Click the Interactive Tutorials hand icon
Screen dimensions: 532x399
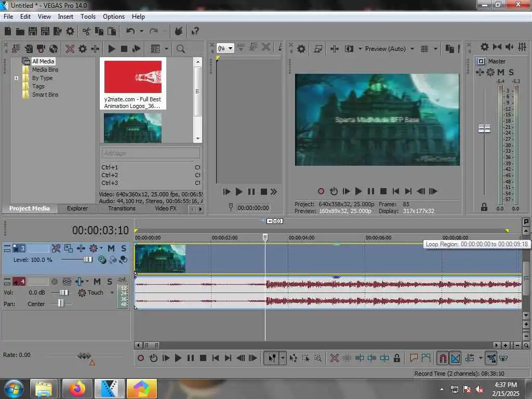coord(179,31)
